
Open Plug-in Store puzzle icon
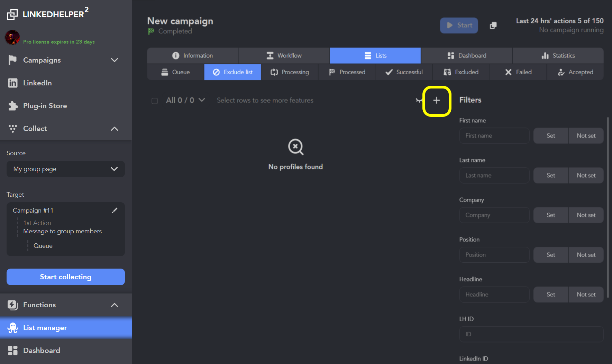click(x=13, y=106)
